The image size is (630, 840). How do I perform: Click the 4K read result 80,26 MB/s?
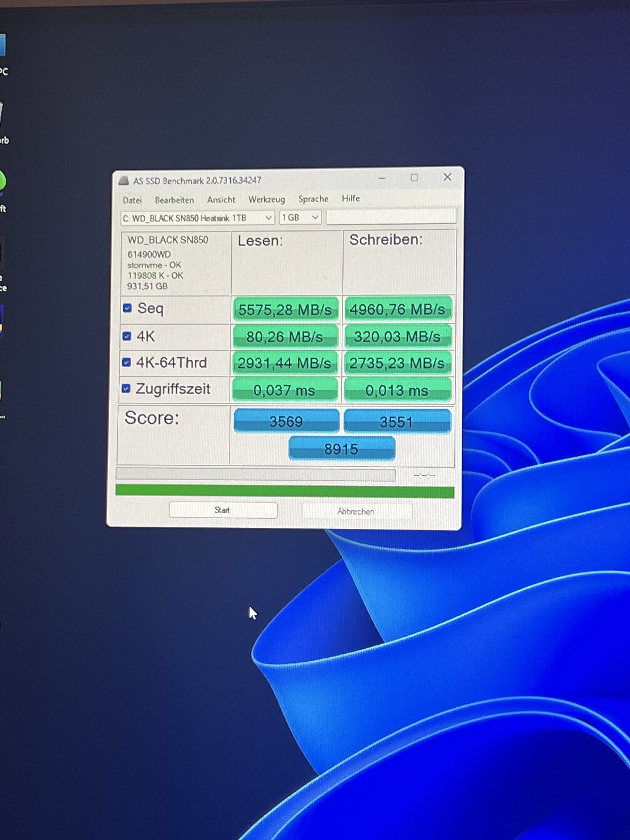click(x=285, y=336)
